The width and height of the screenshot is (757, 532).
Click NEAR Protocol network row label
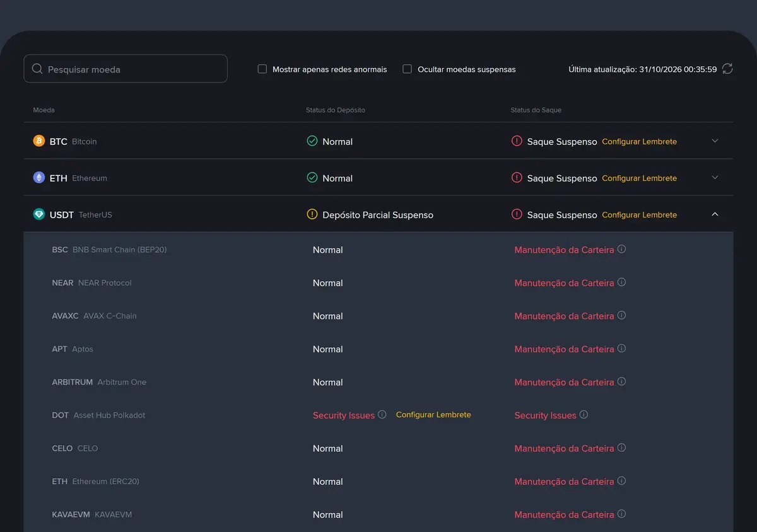tap(91, 283)
